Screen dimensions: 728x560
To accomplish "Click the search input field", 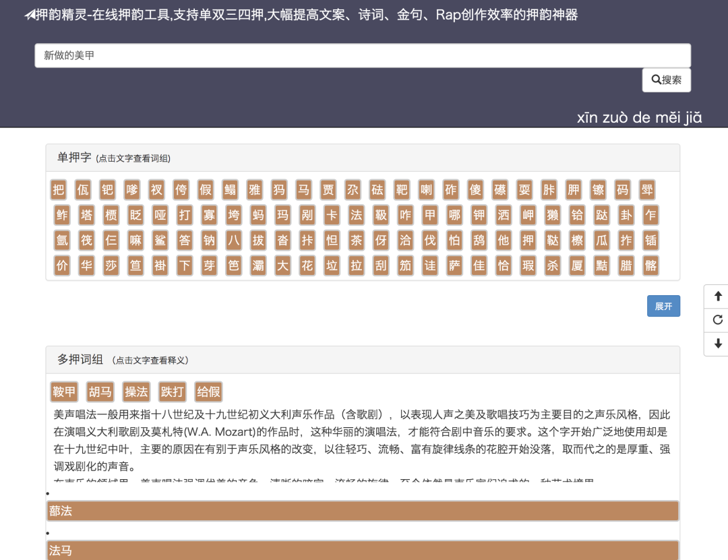I will (363, 55).
